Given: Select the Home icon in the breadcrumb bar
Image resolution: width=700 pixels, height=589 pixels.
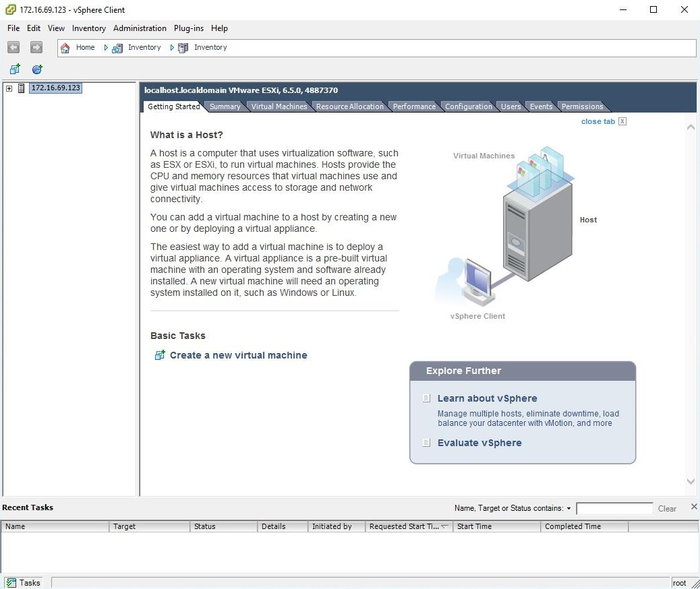Looking at the screenshot, I should pyautogui.click(x=65, y=47).
